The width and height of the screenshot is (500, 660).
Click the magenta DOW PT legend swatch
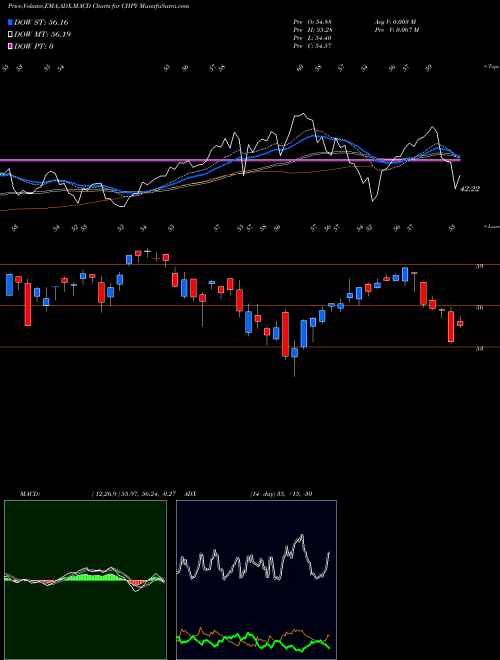point(10,46)
